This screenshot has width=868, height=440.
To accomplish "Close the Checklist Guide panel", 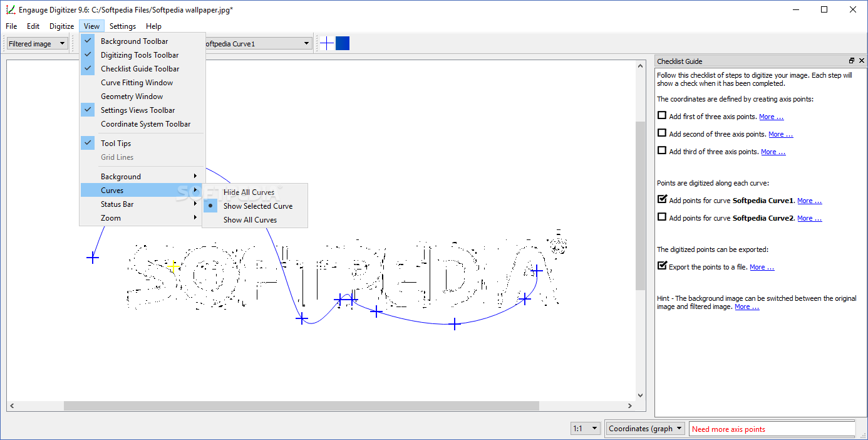I will (862, 61).
